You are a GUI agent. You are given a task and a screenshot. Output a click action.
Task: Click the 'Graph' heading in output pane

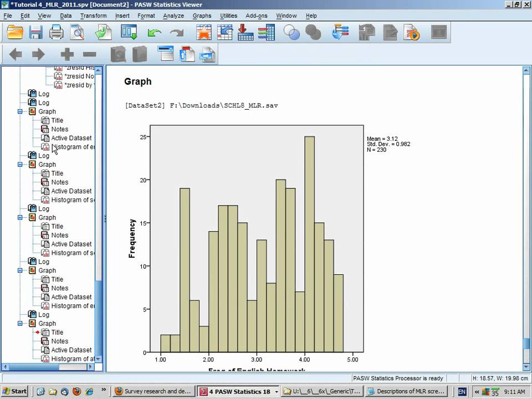point(138,81)
